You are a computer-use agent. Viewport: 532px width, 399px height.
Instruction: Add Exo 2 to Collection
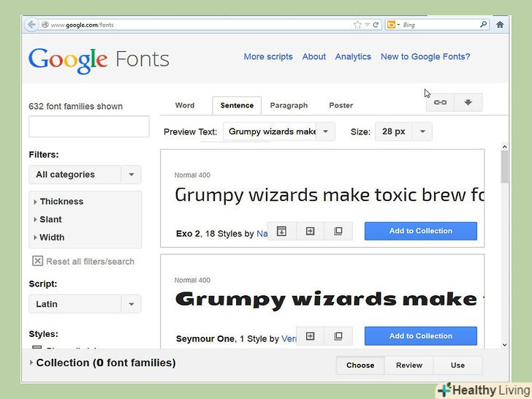tap(420, 231)
